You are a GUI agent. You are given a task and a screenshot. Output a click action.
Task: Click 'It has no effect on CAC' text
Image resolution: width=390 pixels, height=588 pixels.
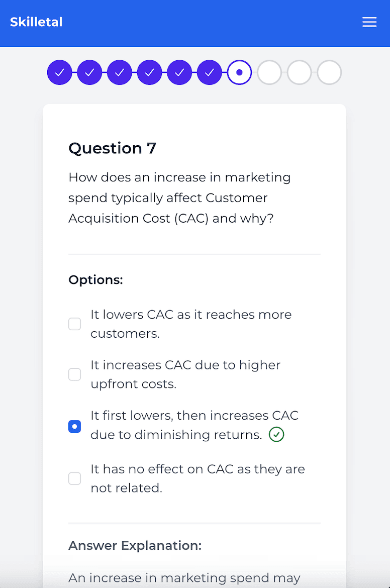click(197, 469)
